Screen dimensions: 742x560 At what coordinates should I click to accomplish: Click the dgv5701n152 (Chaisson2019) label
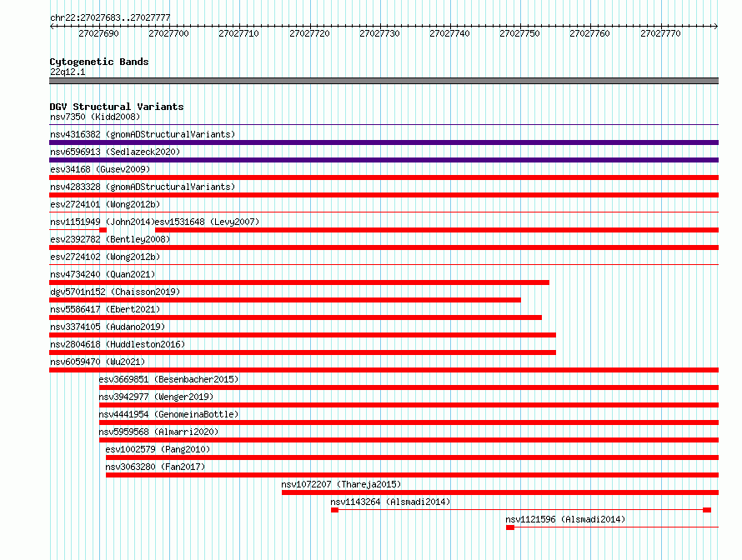click(115, 292)
